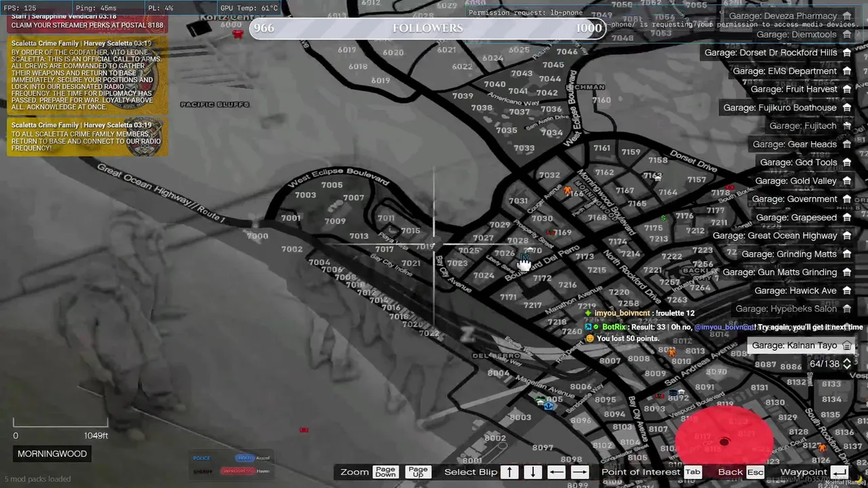This screenshot has height=488, width=868.
Task: Select the blue shield blip near 8005
Action: coord(549,405)
